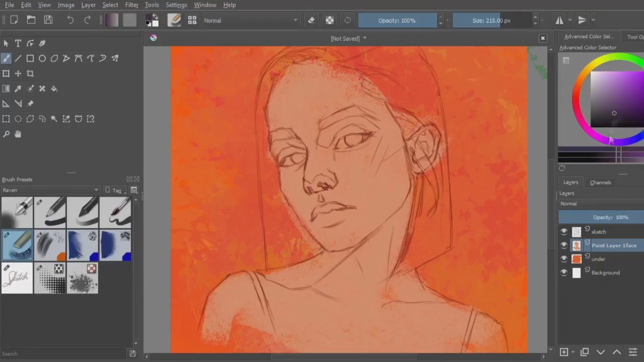Open the brush preset chooser
This screenshot has height=362, width=644.
click(x=192, y=20)
